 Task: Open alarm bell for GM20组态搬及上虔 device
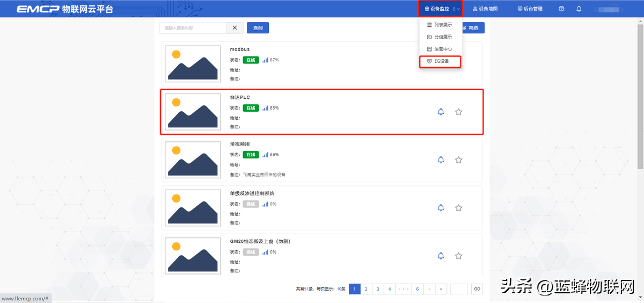(441, 256)
